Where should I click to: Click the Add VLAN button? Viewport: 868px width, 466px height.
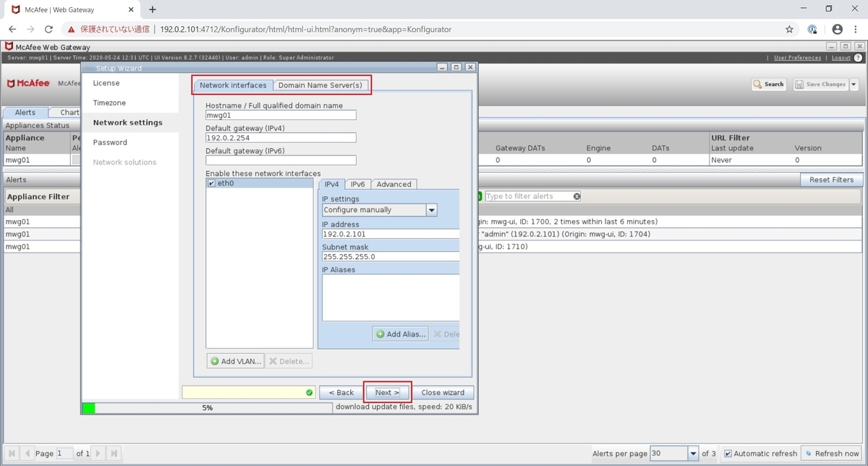coord(235,361)
